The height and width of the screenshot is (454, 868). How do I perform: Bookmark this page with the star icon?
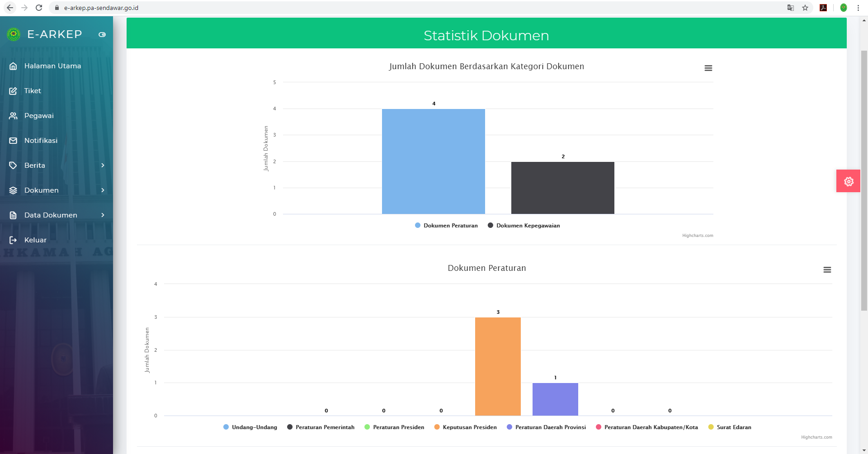click(x=805, y=8)
